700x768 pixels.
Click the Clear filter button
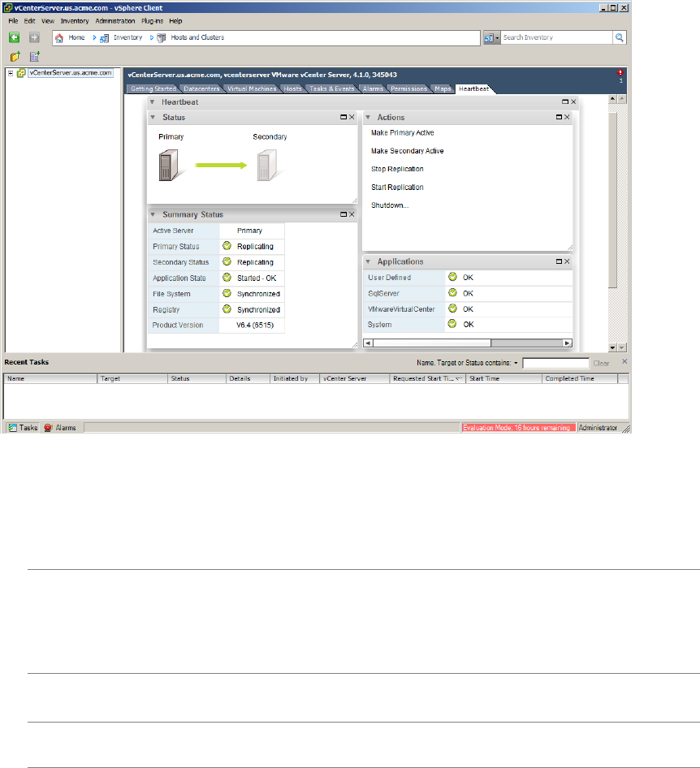click(x=601, y=364)
